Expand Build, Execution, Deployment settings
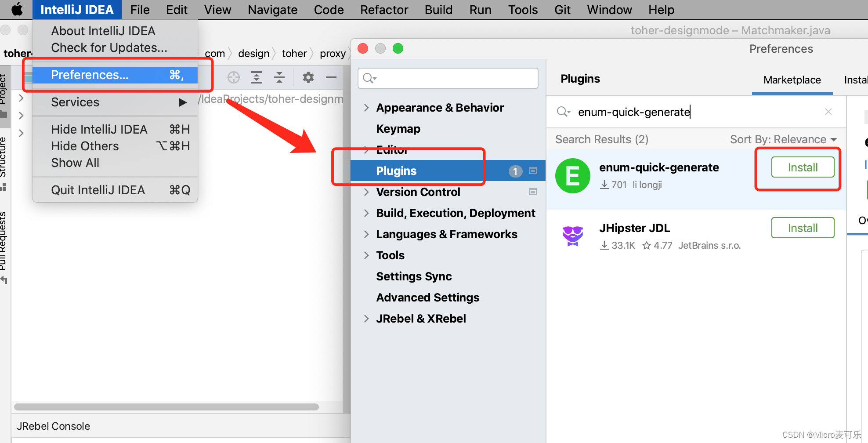Image resolution: width=868 pixels, height=443 pixels. click(366, 213)
